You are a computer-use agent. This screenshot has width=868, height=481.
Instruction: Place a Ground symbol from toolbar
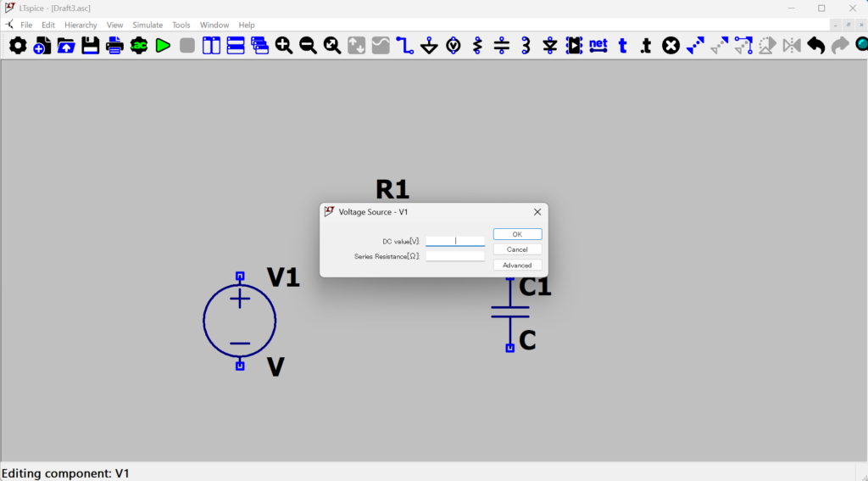pos(430,45)
